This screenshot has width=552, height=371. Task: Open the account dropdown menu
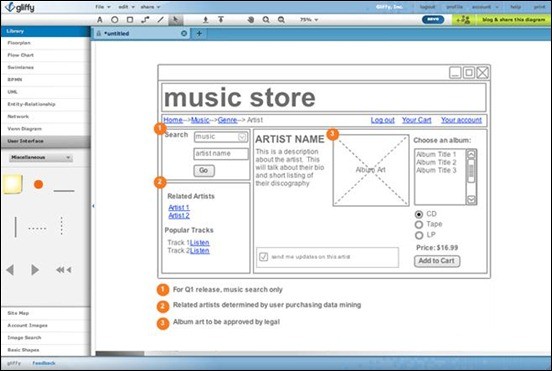click(485, 7)
